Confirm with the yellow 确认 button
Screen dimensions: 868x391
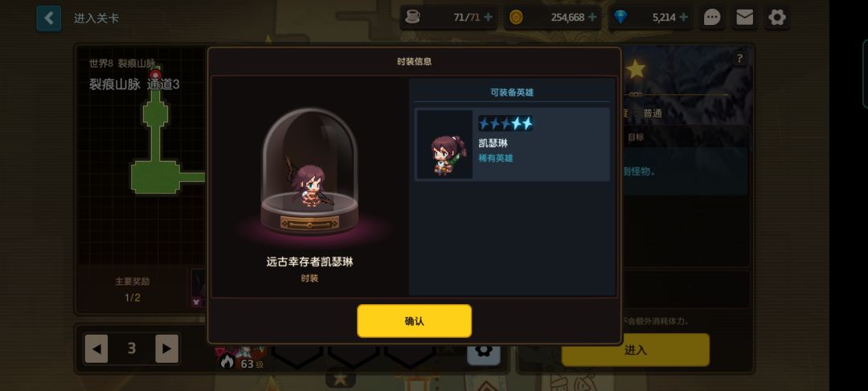click(414, 321)
